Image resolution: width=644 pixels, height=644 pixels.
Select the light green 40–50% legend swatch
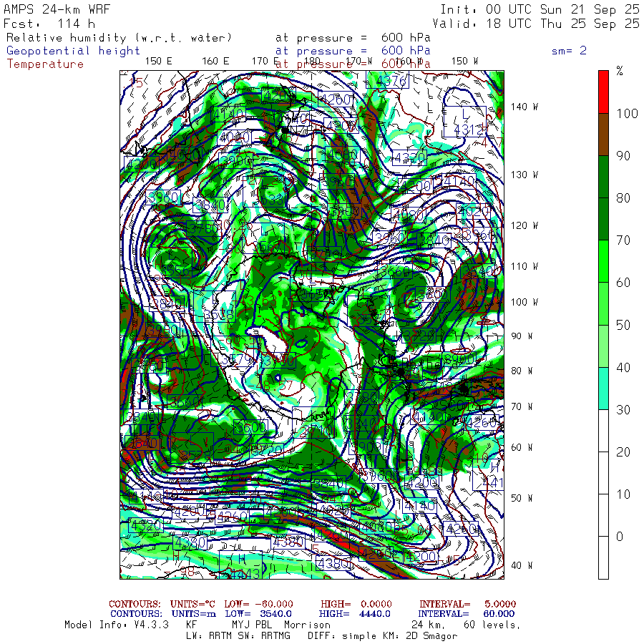603,346
